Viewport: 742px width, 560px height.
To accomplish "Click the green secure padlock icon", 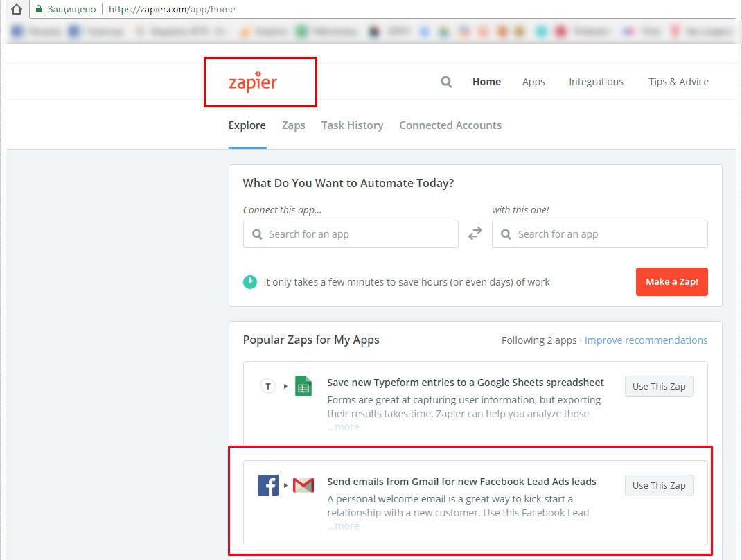I will (x=39, y=9).
